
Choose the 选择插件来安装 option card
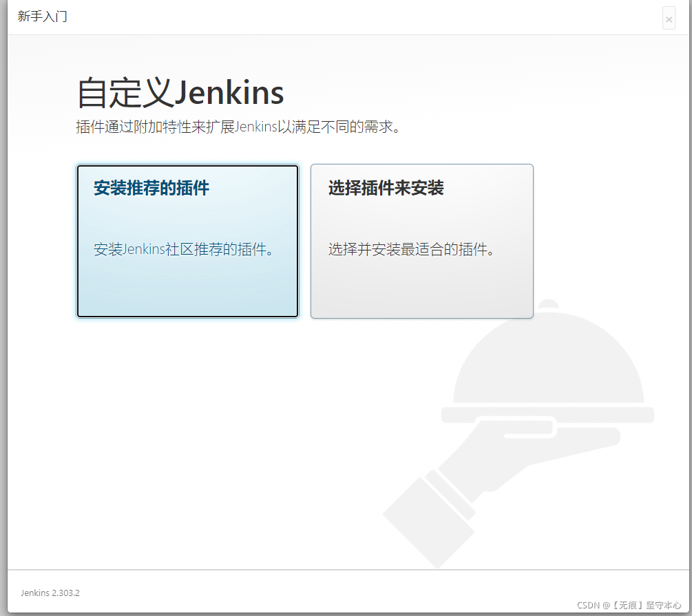[x=422, y=241]
